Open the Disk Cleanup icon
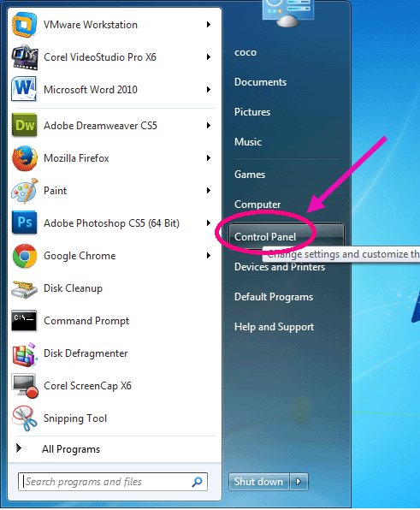The height and width of the screenshot is (510, 420). [x=25, y=289]
